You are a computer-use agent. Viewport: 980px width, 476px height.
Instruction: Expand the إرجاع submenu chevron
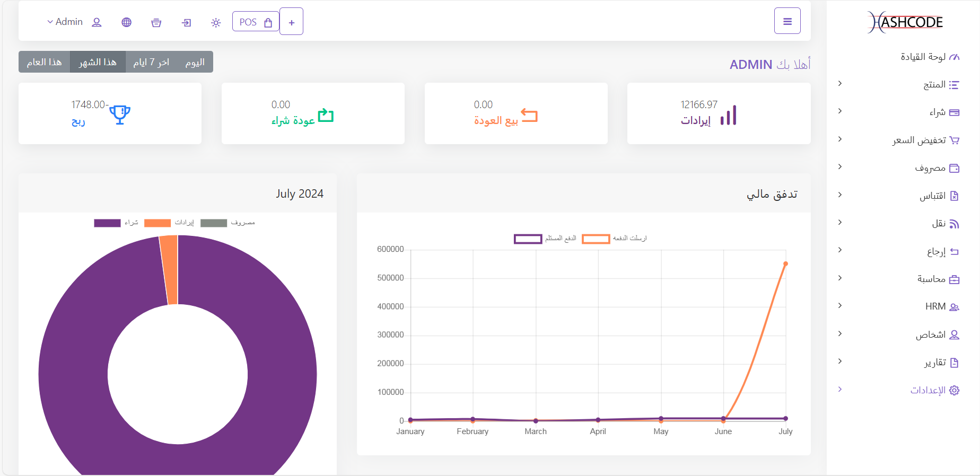point(840,250)
